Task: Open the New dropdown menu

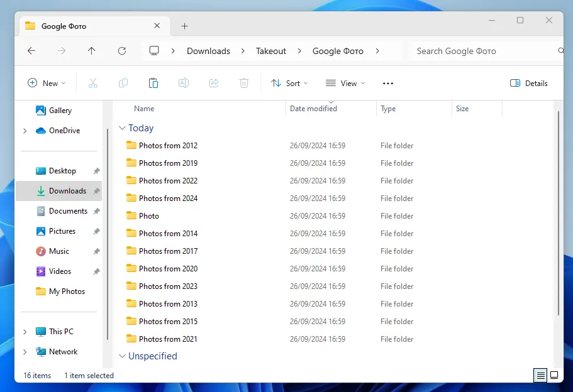Action: point(46,82)
